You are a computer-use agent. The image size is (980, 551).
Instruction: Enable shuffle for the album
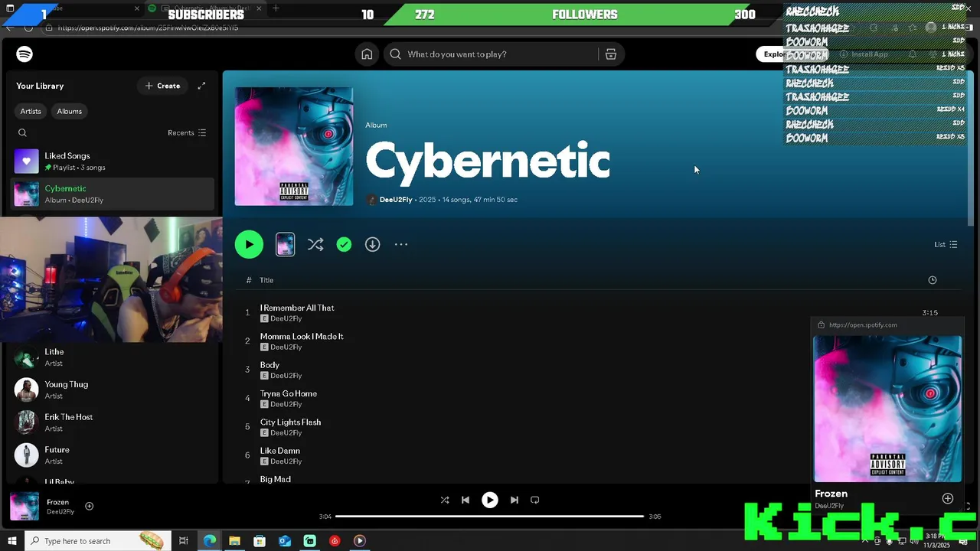pyautogui.click(x=315, y=244)
